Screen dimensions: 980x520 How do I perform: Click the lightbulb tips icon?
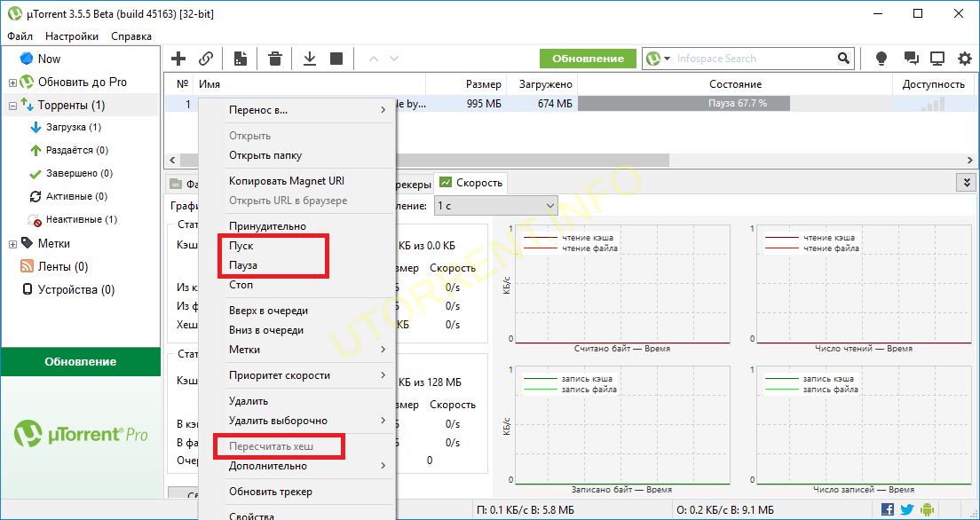(881, 59)
